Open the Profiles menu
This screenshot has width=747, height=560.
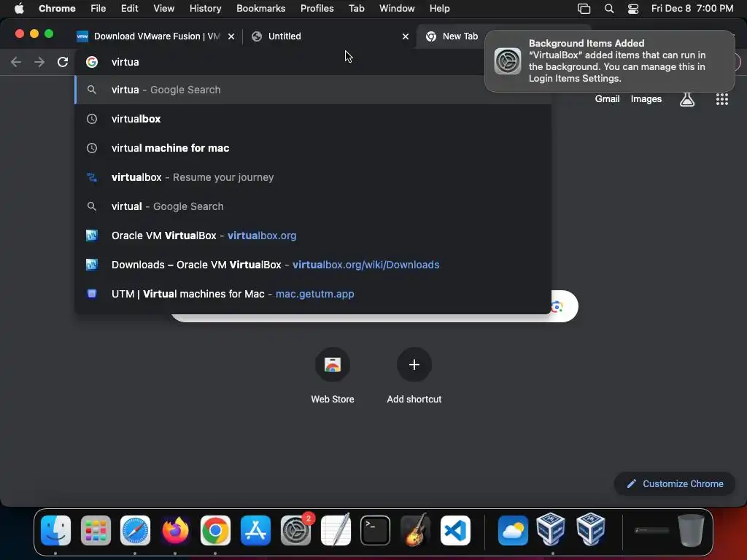[317, 9]
